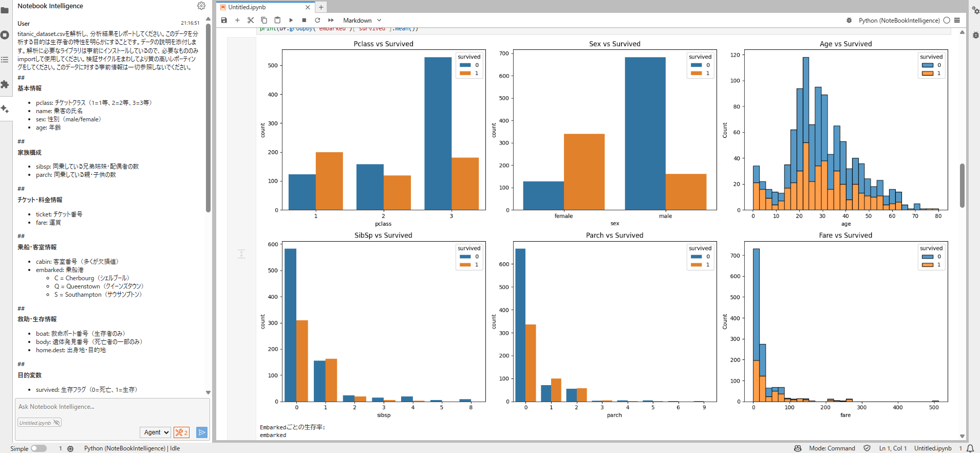Click the GitHub Copilot status icon
The height and width of the screenshot is (453, 980).
click(798, 448)
